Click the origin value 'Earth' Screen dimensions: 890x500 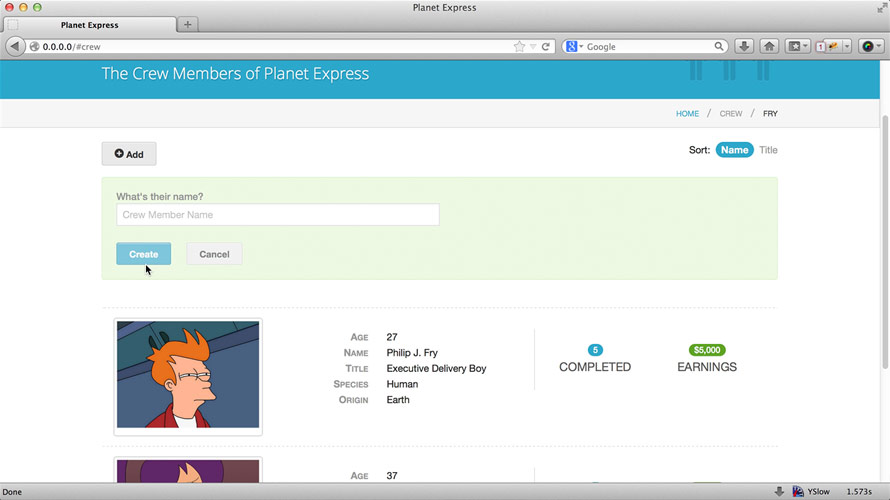[398, 400]
